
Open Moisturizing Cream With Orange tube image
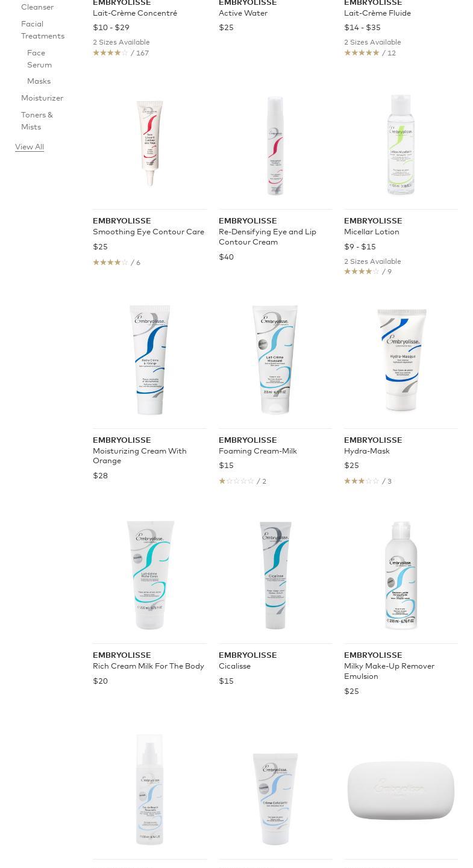(149, 360)
